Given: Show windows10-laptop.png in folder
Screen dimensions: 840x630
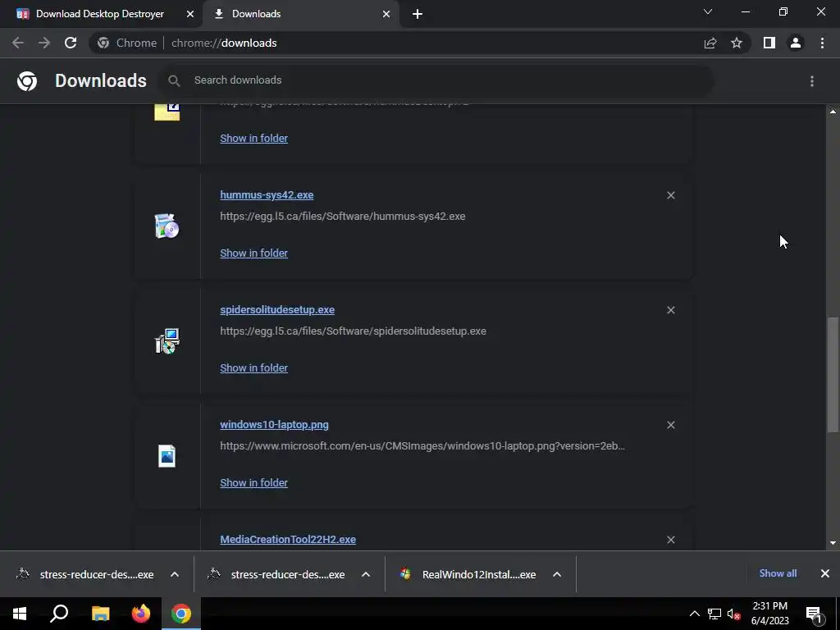Looking at the screenshot, I should [254, 482].
